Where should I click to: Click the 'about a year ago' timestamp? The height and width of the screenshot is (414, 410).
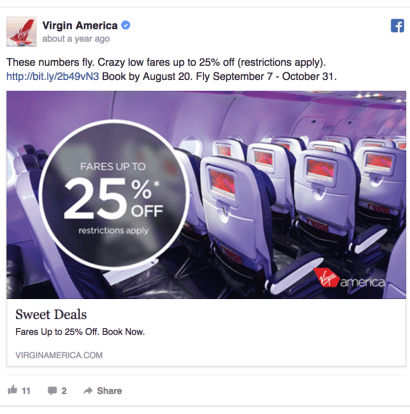coord(76,39)
